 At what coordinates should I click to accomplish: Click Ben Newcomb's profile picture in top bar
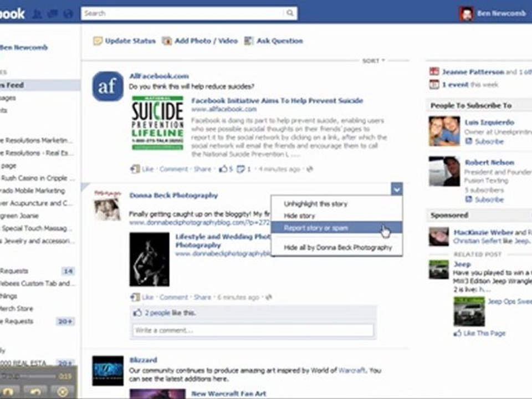coord(466,13)
